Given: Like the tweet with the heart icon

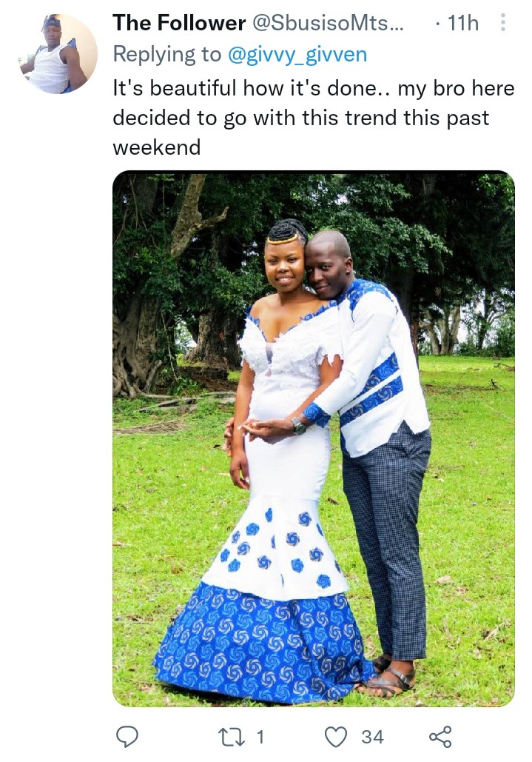Looking at the screenshot, I should coord(335,737).
